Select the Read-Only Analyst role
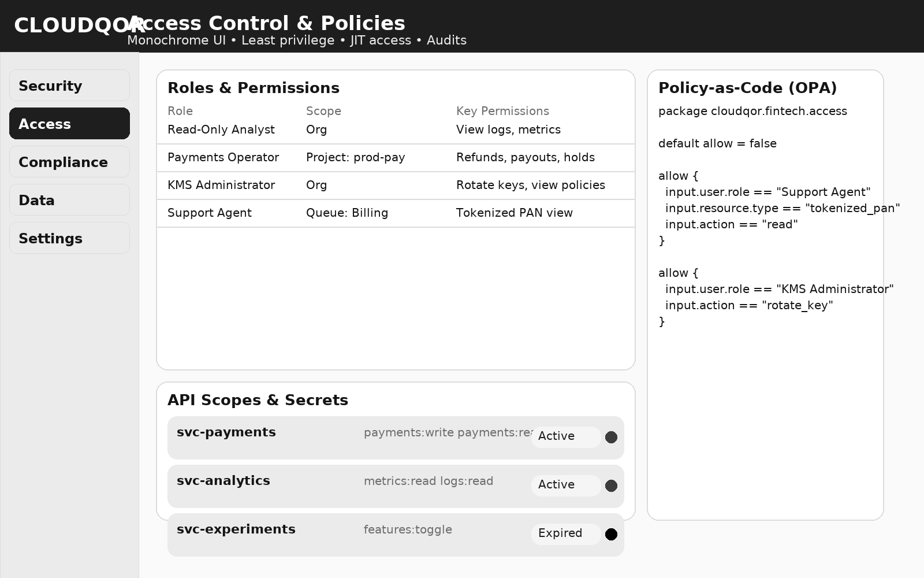This screenshot has width=924, height=578. pos(221,129)
